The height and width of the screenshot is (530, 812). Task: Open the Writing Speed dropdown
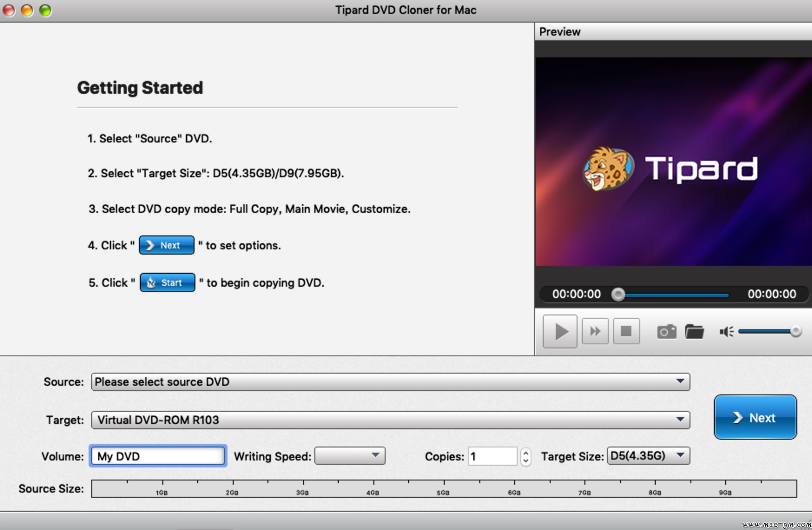pyautogui.click(x=350, y=456)
